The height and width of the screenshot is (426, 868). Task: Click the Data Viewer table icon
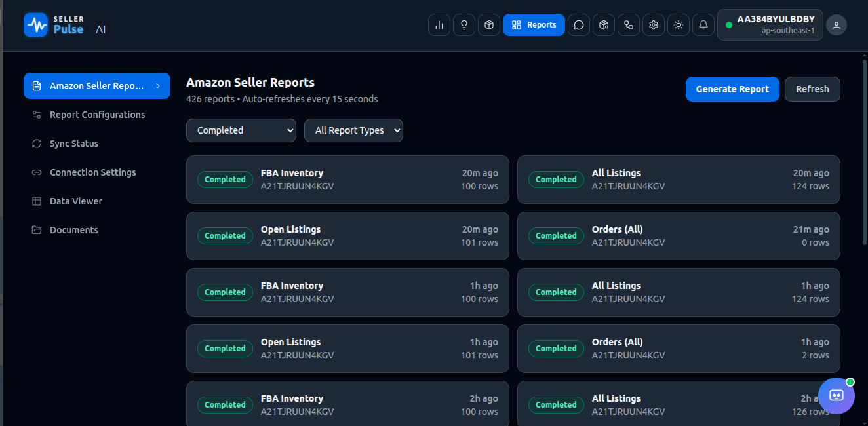click(x=37, y=201)
